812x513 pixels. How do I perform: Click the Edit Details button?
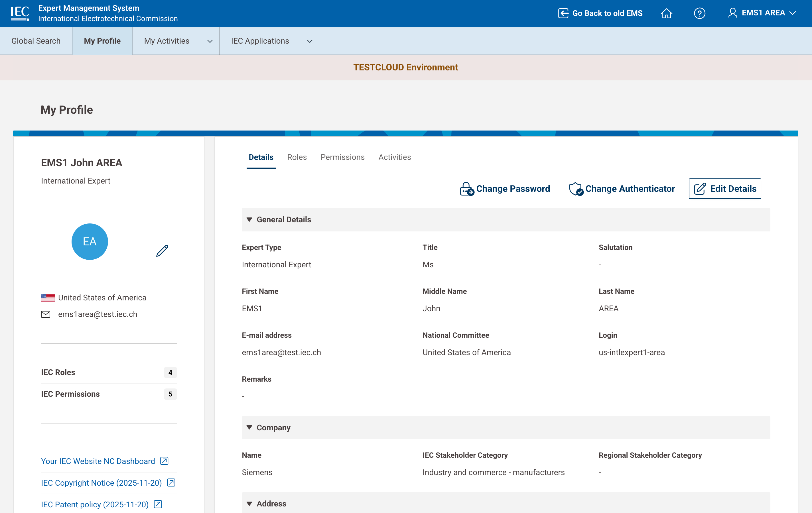[725, 189]
